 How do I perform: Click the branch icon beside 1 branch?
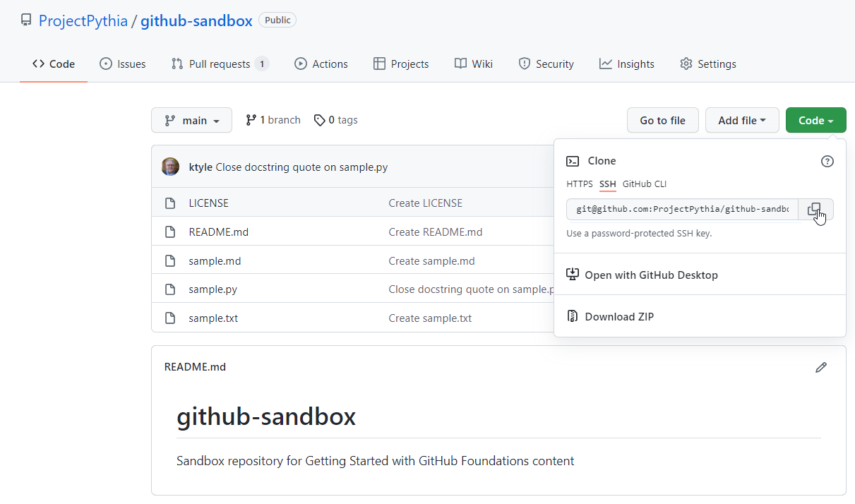click(251, 119)
